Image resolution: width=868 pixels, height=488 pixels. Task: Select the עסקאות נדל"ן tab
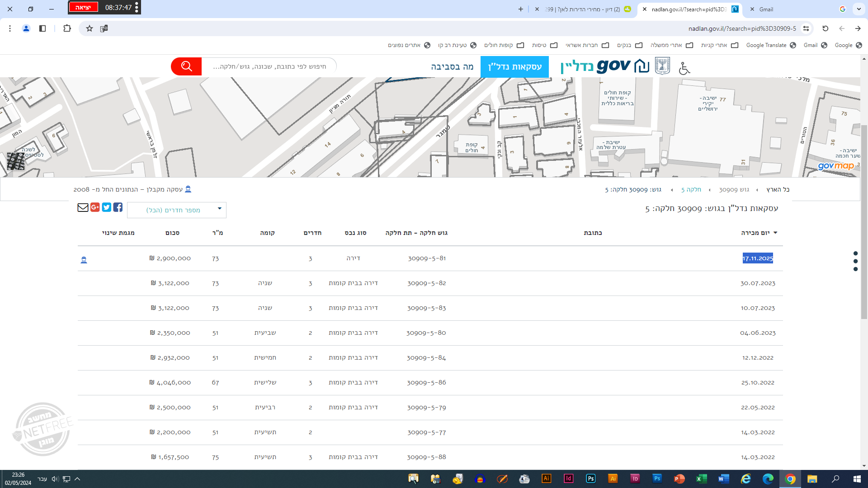pos(514,67)
